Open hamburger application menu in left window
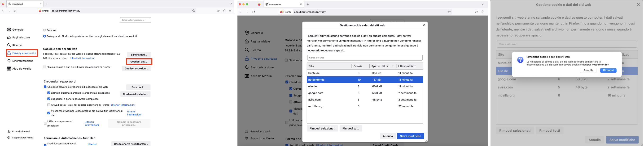 [230, 11]
